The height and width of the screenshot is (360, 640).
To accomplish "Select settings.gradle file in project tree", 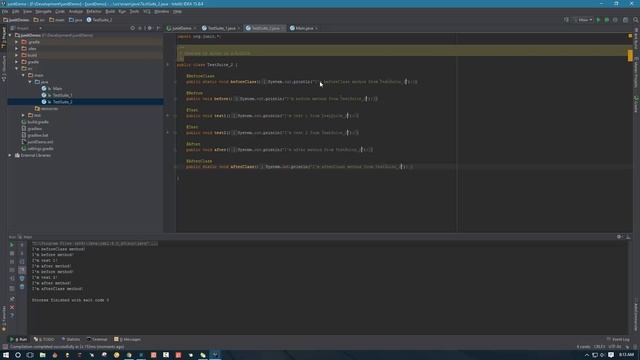I will [37, 149].
